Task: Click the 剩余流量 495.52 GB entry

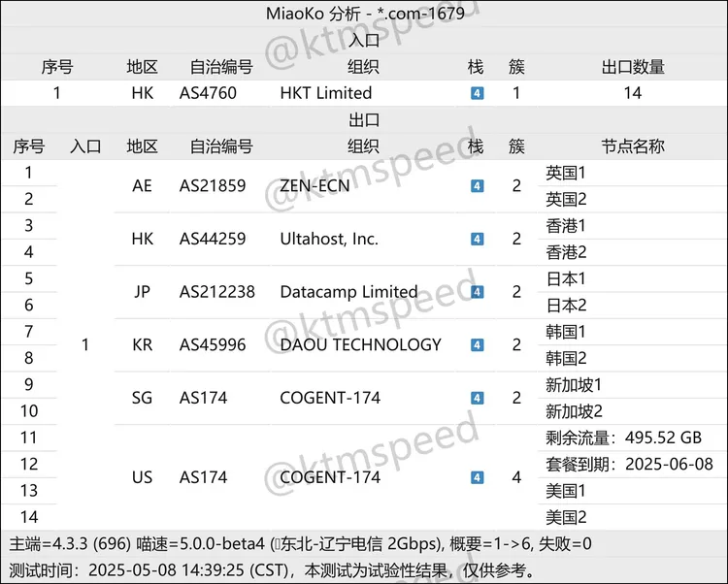Action: (623, 438)
